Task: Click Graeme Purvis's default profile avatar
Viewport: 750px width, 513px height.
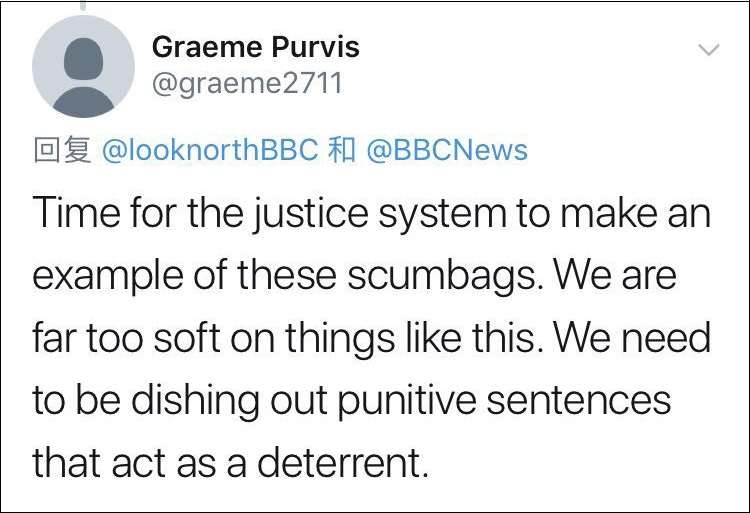Action: pos(83,66)
